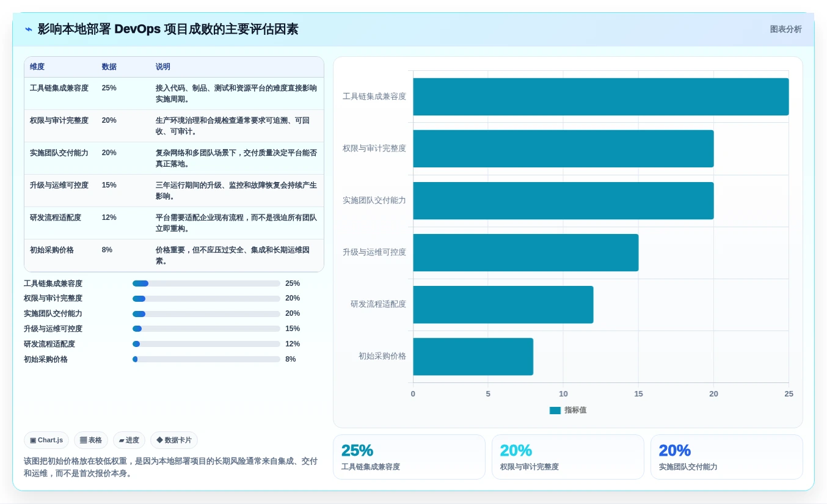Click the x-axis tick label 10

[563, 394]
